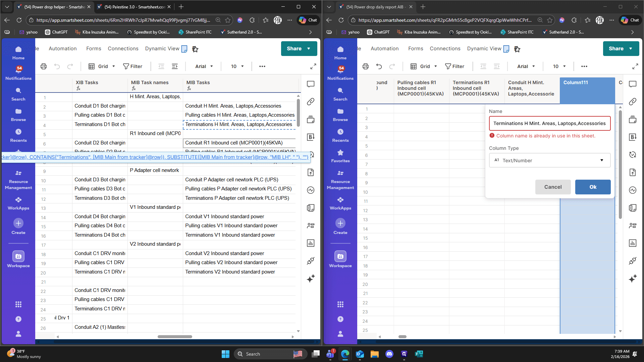Switch to Palestine 3.0 browser tab
The image size is (644, 362).
(134, 7)
